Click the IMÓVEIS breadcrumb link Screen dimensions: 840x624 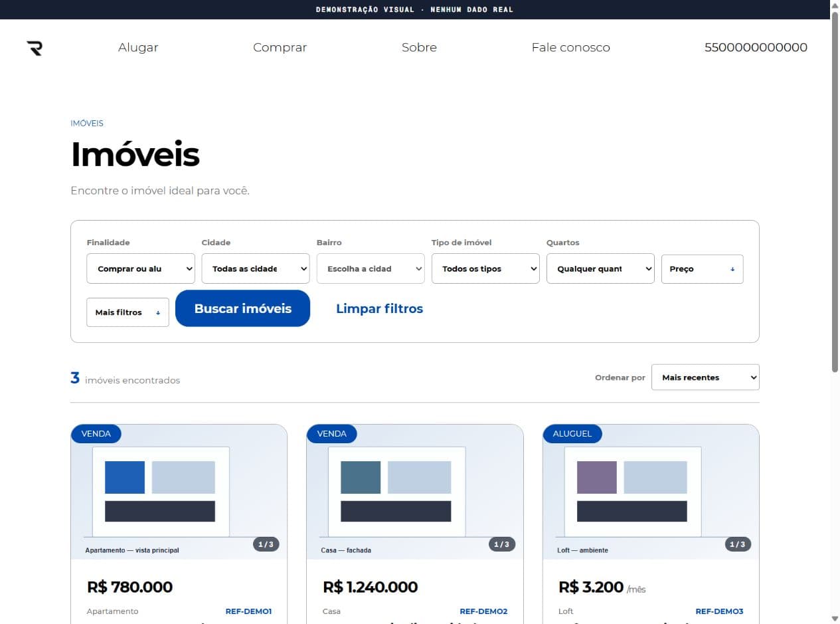tap(87, 123)
